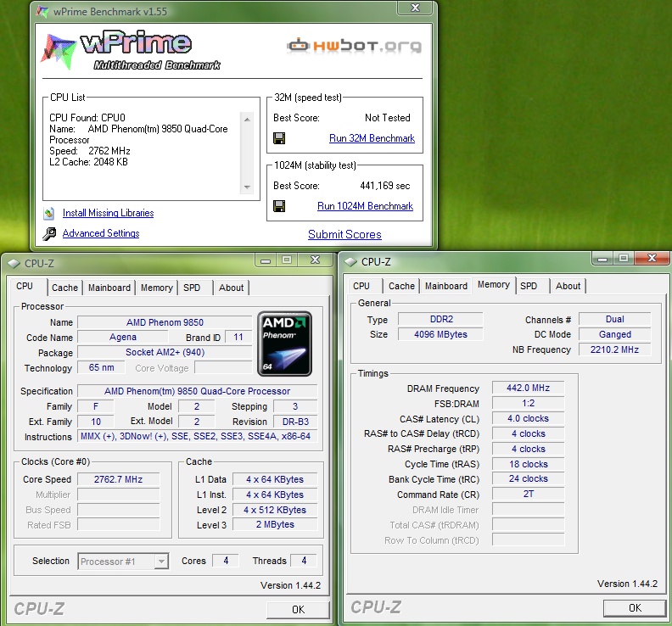Click floppy save icon for 32M test

(x=279, y=138)
